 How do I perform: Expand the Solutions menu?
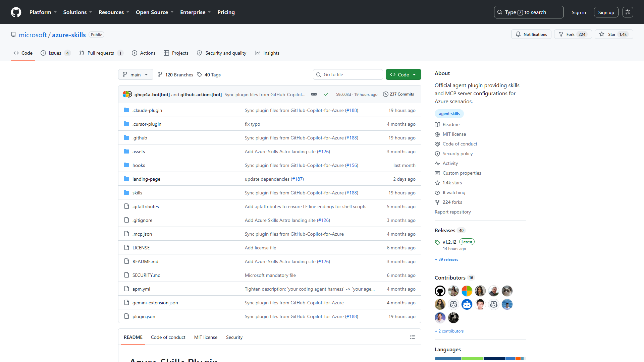click(x=77, y=12)
